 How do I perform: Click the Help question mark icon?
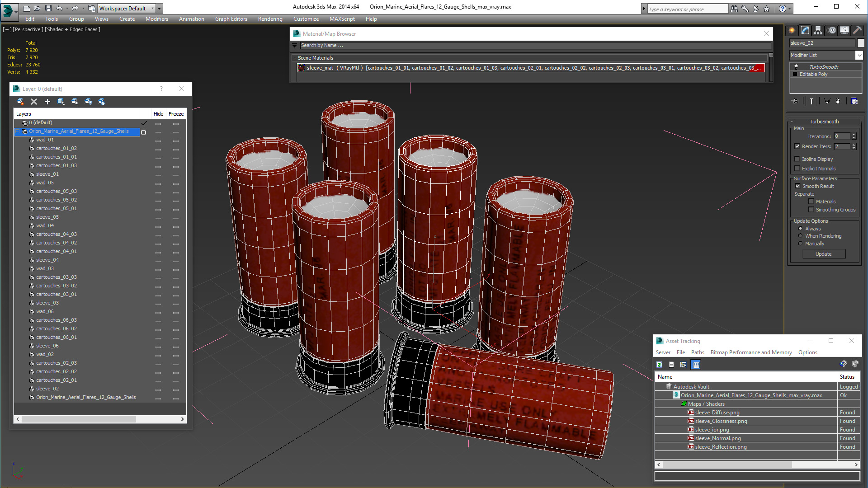point(783,9)
